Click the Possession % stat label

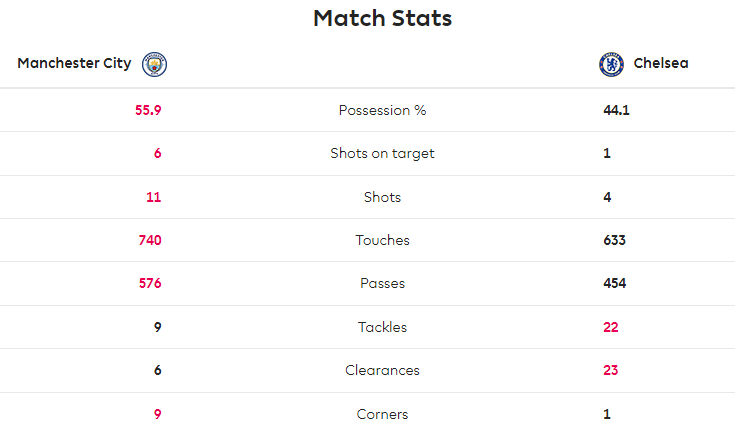[382, 110]
